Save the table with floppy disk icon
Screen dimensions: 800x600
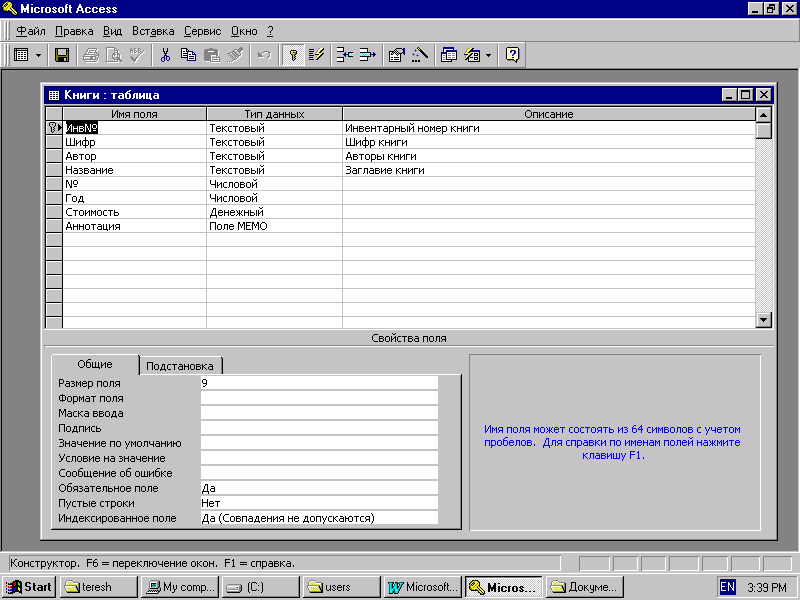(62, 55)
